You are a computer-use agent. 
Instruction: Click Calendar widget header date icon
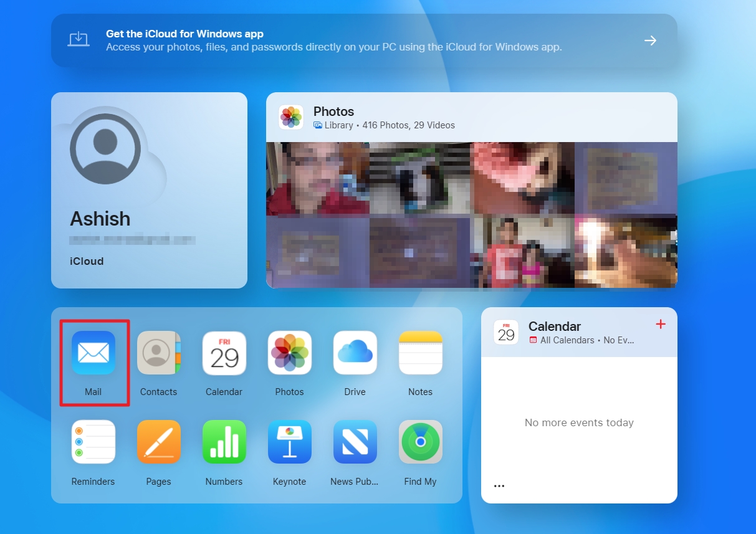click(x=506, y=332)
